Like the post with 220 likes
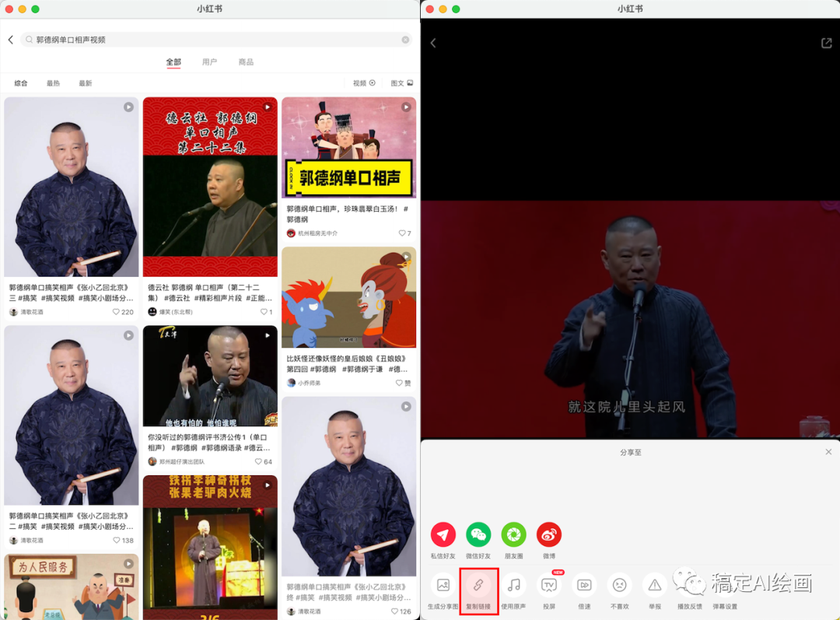 [116, 312]
